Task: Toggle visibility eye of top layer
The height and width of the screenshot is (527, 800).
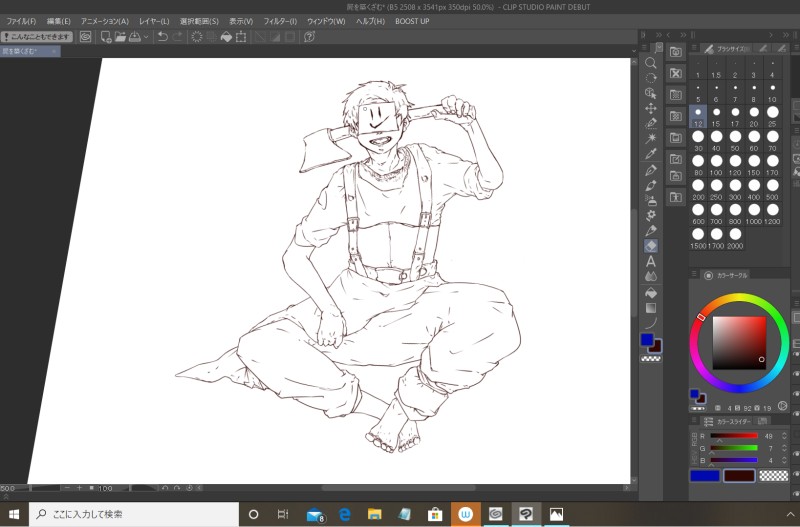Action: (x=796, y=355)
